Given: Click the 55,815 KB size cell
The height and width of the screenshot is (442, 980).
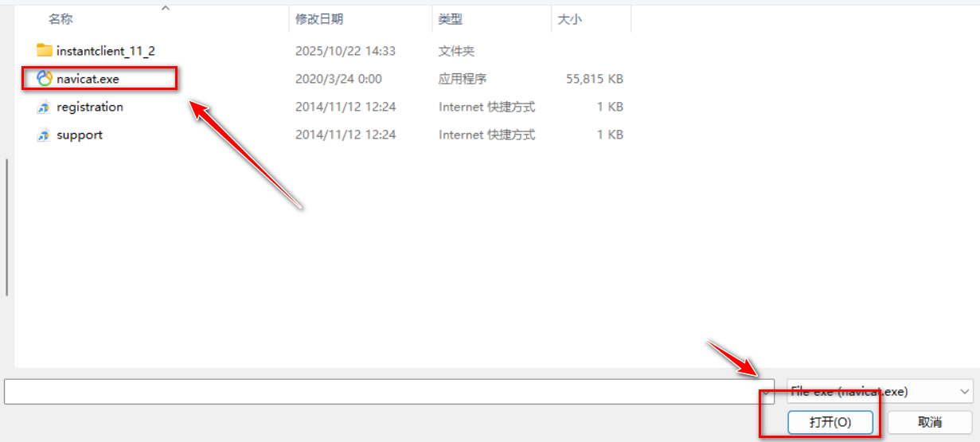Looking at the screenshot, I should [x=594, y=79].
